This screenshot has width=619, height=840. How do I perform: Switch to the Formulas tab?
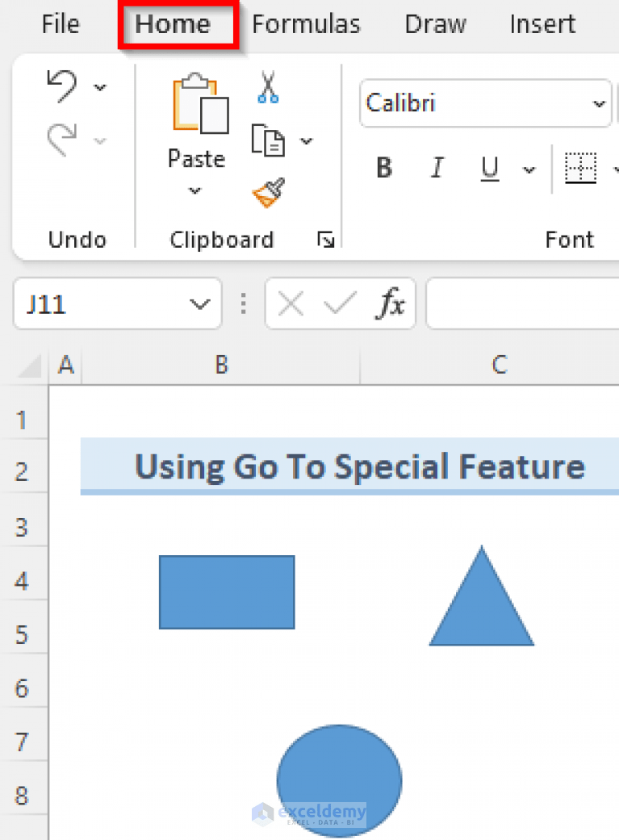click(x=306, y=24)
